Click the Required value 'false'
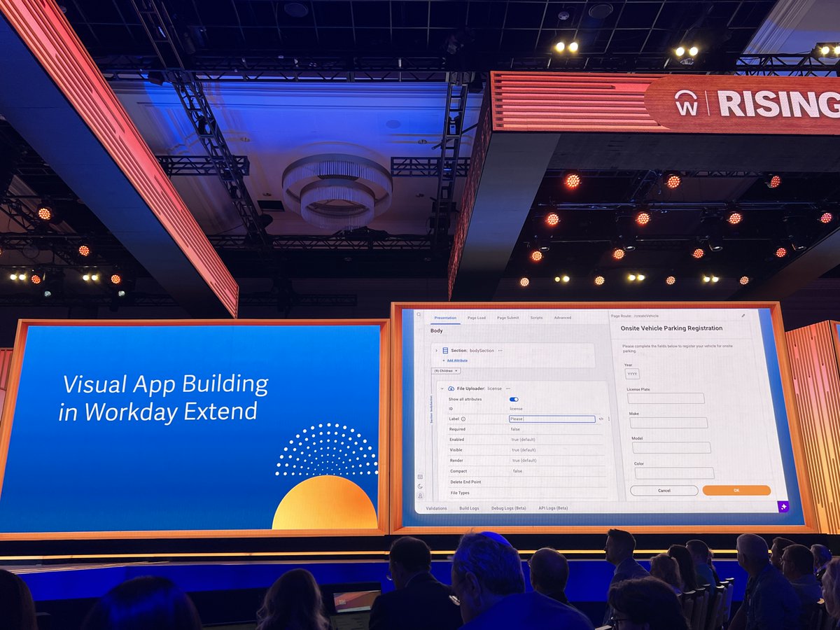The height and width of the screenshot is (630, 840). (x=514, y=429)
